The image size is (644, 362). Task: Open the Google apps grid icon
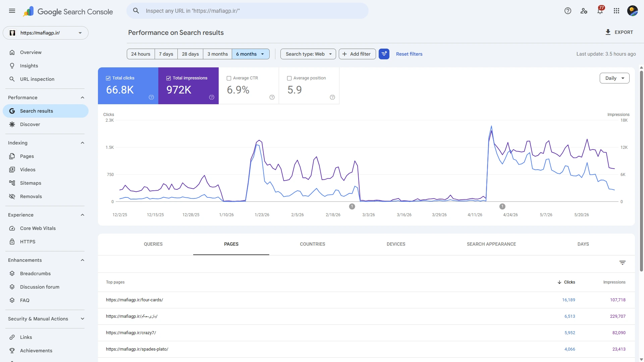(x=616, y=11)
